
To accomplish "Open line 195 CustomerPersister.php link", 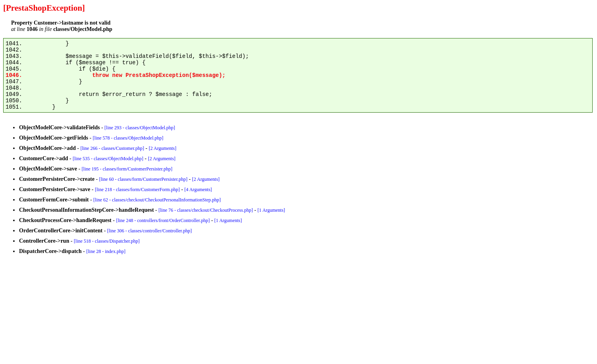I will coord(127,169).
